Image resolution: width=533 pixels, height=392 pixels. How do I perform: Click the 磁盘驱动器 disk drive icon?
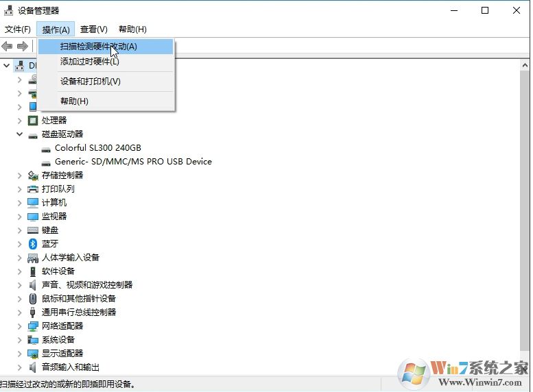coord(33,136)
